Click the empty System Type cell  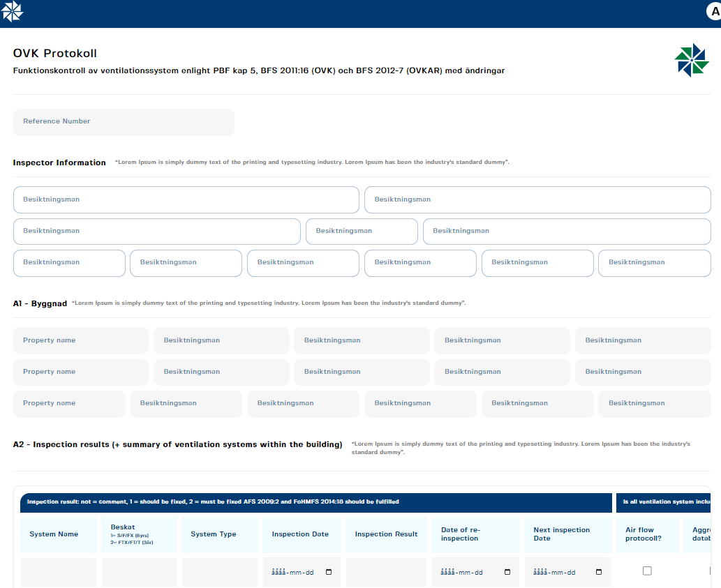pyautogui.click(x=220, y=572)
